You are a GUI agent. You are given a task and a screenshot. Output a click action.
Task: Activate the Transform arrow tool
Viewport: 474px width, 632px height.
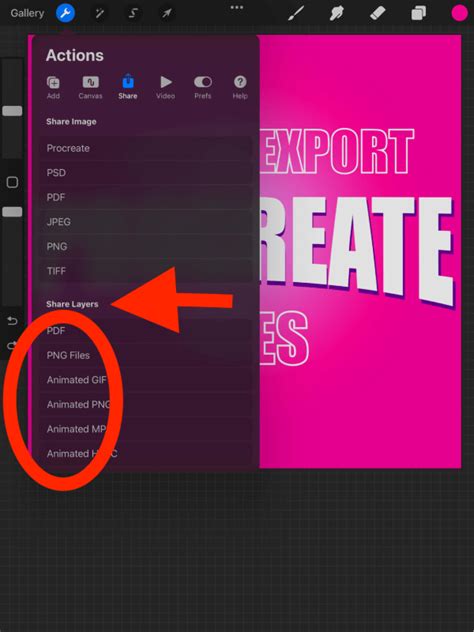coord(166,14)
